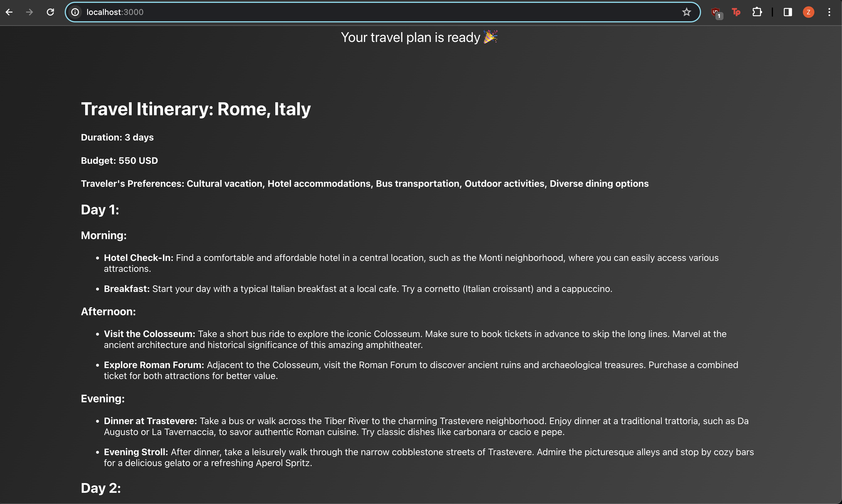This screenshot has height=504, width=842.
Task: Click the Travel Itinerary: Rome, Italy heading
Action: [196, 109]
